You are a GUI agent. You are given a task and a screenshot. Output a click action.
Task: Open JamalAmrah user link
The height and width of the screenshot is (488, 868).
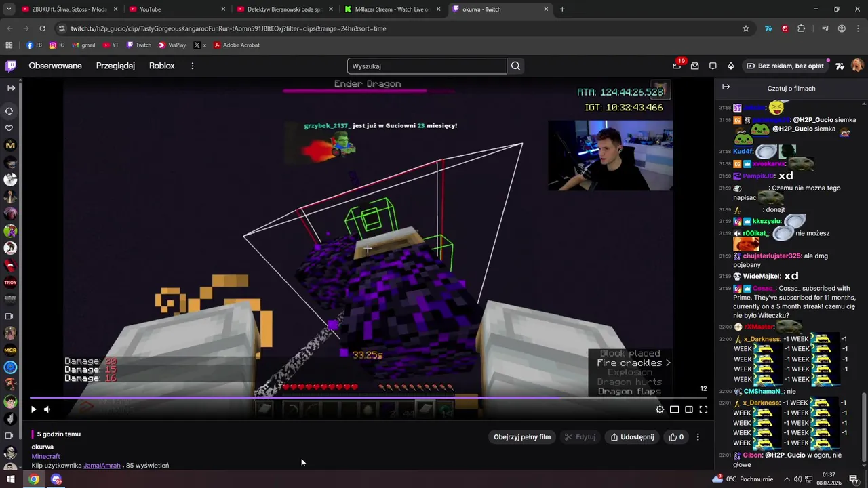click(102, 466)
